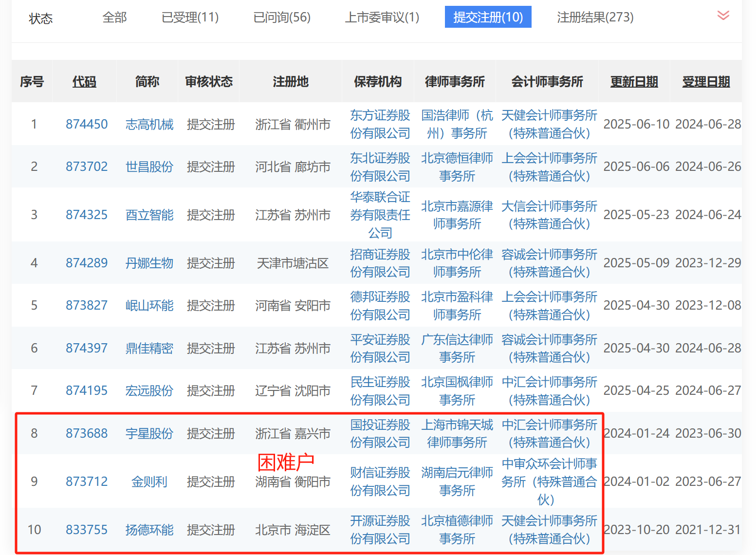Open company details for 志高机械
Viewport: 756px width, 555px height.
(149, 124)
